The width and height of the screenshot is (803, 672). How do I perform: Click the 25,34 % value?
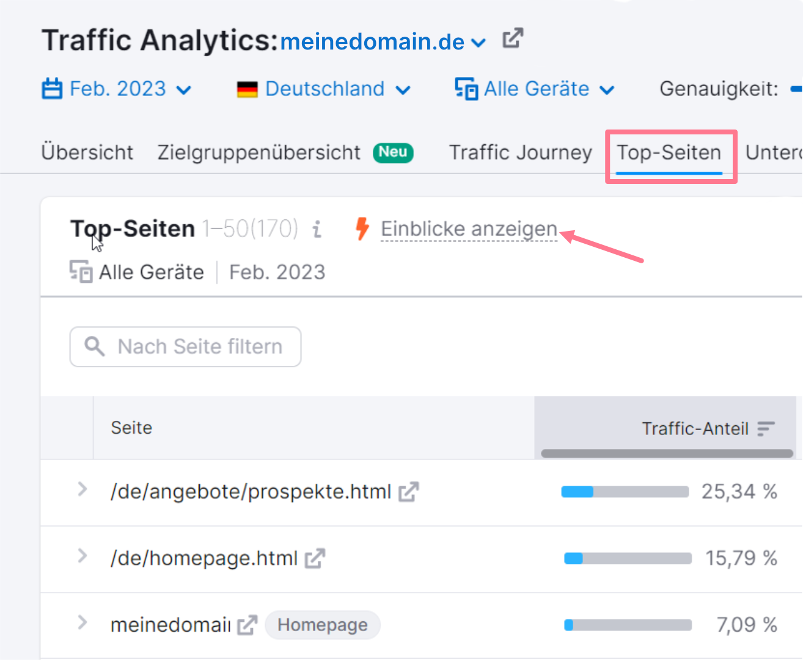point(739,492)
